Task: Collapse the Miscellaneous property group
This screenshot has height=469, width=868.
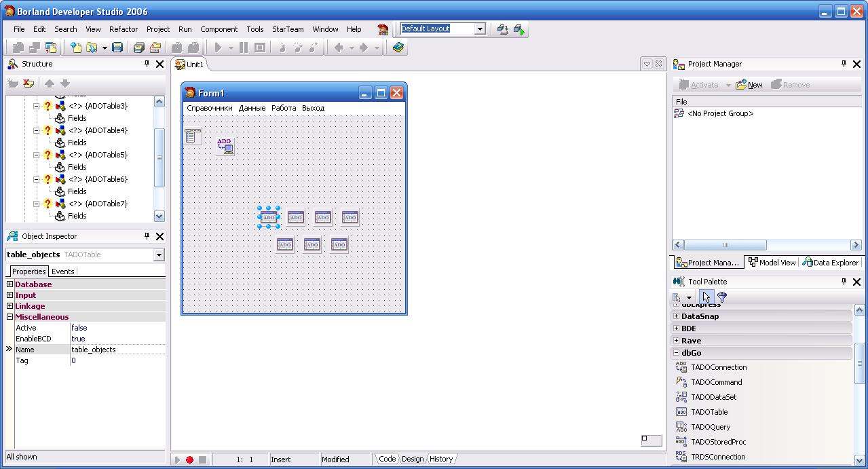Action: [x=10, y=317]
